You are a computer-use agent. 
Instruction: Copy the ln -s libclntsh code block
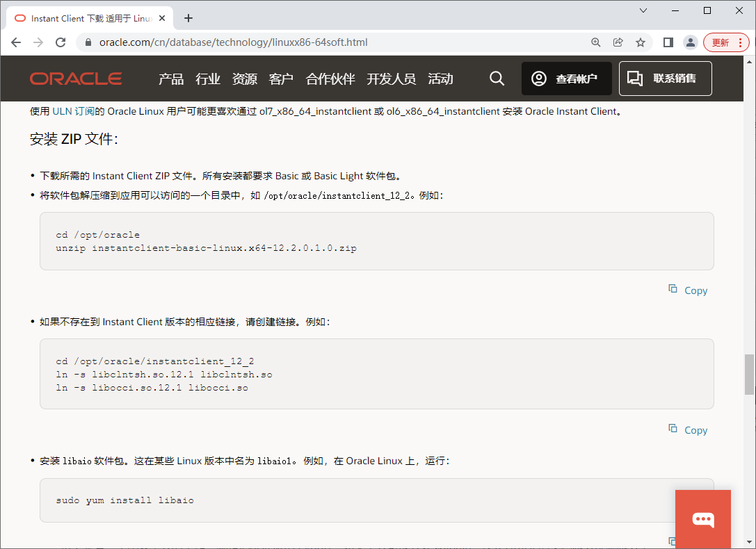688,430
